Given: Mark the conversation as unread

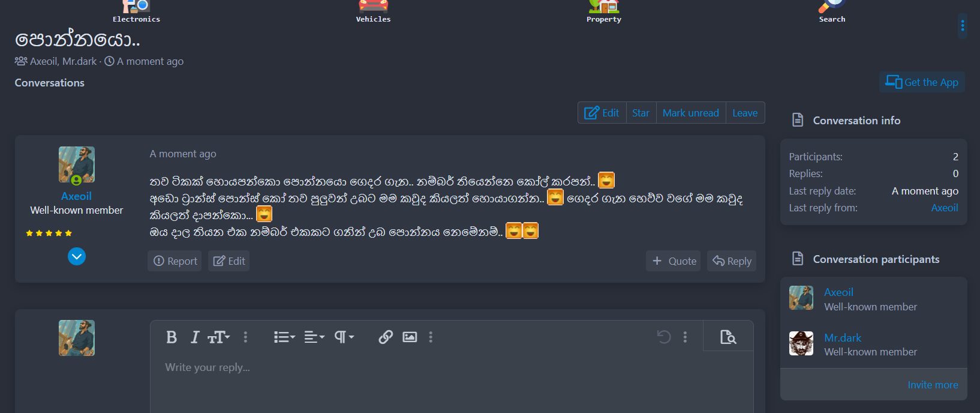Looking at the screenshot, I should tap(690, 113).
